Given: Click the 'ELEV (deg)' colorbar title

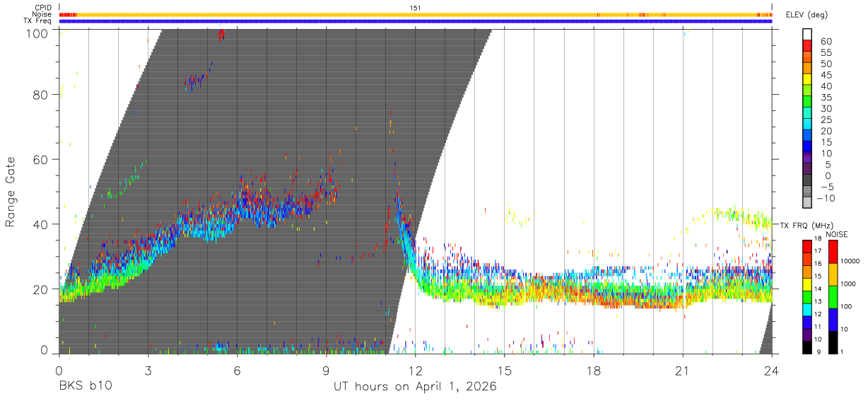Looking at the screenshot, I should tap(807, 15).
